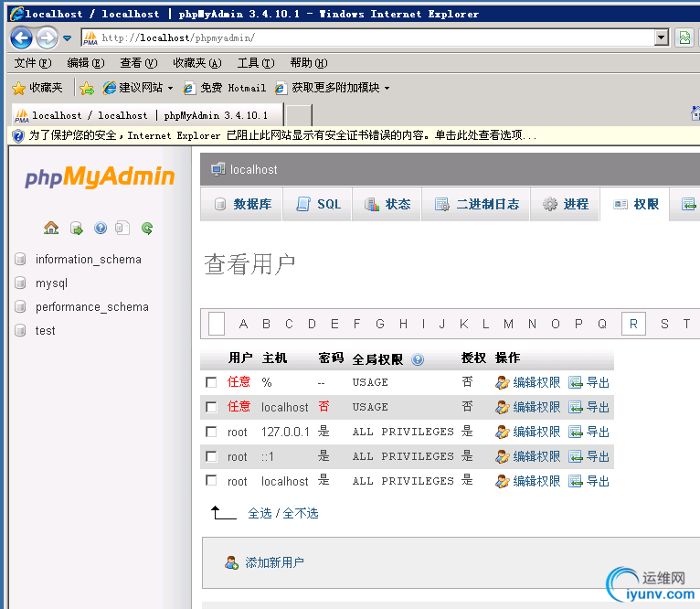Switch to the SQL tab
Screen dimensions: 700x609
(317, 204)
